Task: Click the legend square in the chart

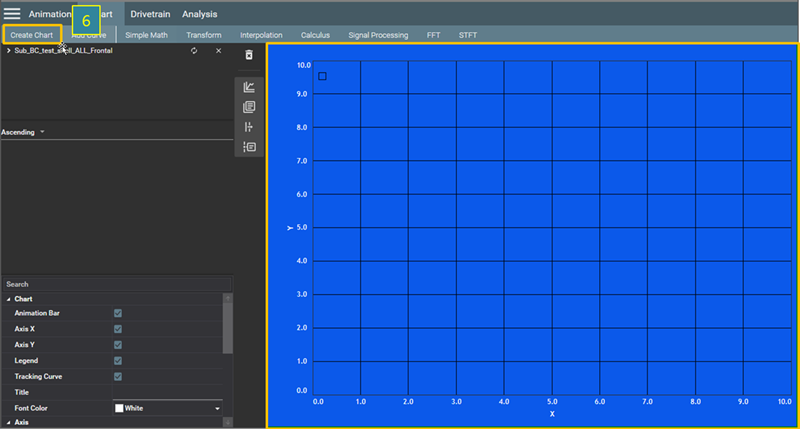Action: pos(322,76)
